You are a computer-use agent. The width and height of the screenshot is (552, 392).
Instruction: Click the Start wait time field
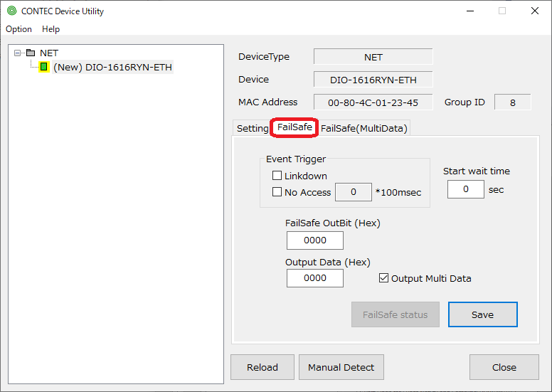click(x=465, y=189)
